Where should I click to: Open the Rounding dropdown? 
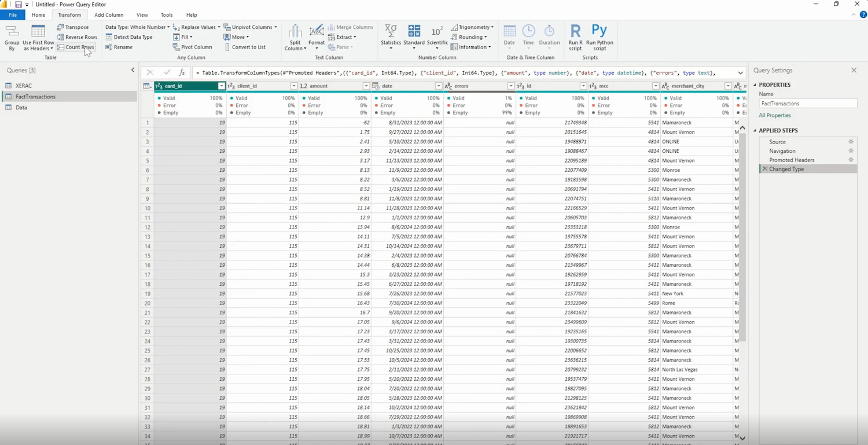point(469,37)
